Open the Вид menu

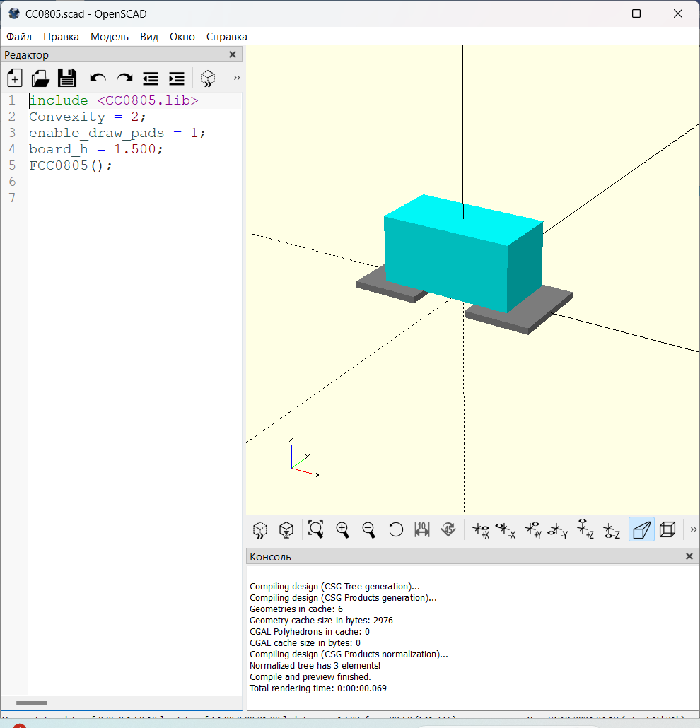pyautogui.click(x=149, y=37)
